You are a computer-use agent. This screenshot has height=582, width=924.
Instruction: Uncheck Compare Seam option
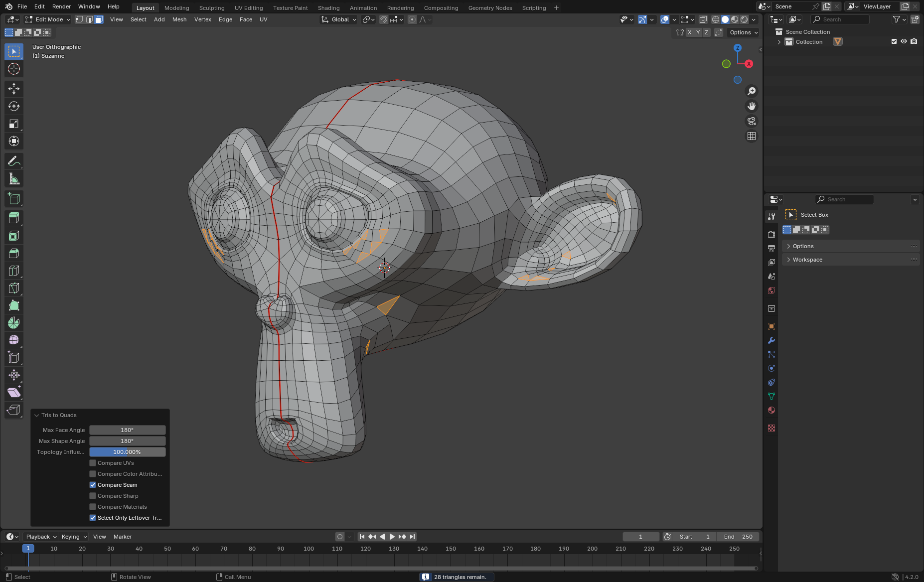tap(93, 485)
